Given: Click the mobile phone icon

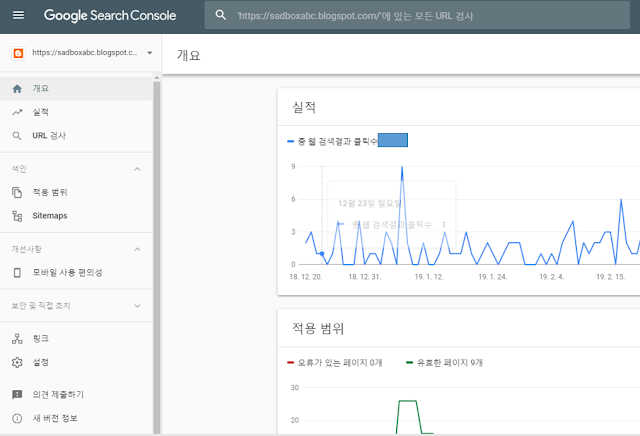Looking at the screenshot, I should (x=17, y=273).
